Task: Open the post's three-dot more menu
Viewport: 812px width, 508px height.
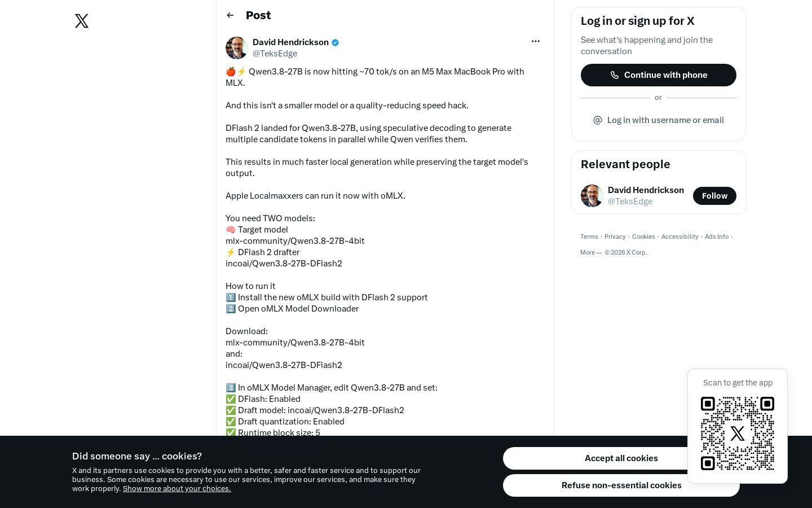Action: click(x=536, y=41)
